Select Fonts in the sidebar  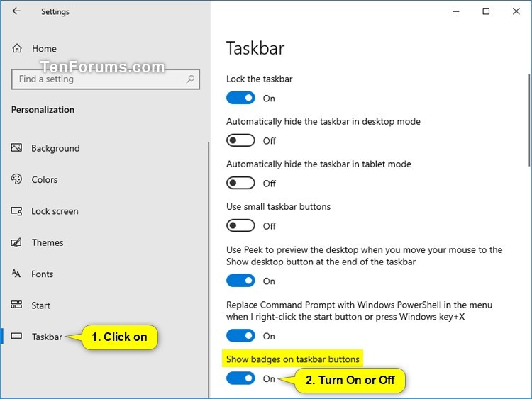tap(43, 274)
